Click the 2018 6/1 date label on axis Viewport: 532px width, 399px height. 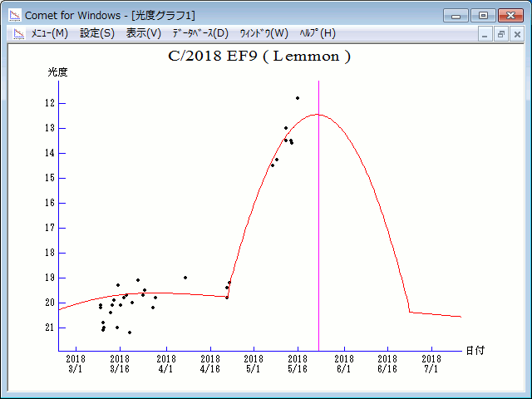(342, 363)
